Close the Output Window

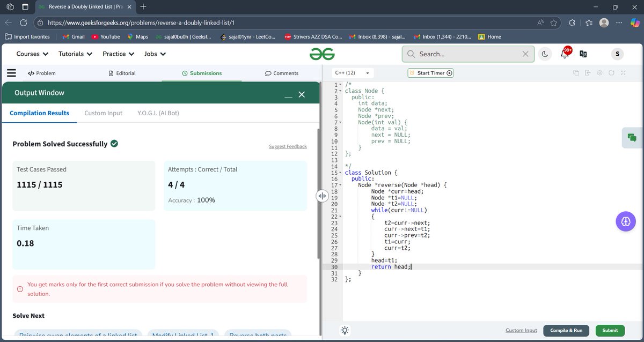click(302, 94)
